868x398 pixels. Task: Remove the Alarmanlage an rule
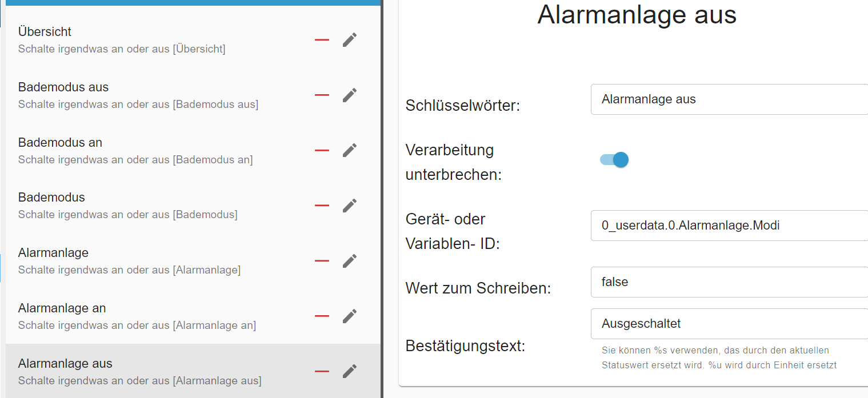coord(322,316)
